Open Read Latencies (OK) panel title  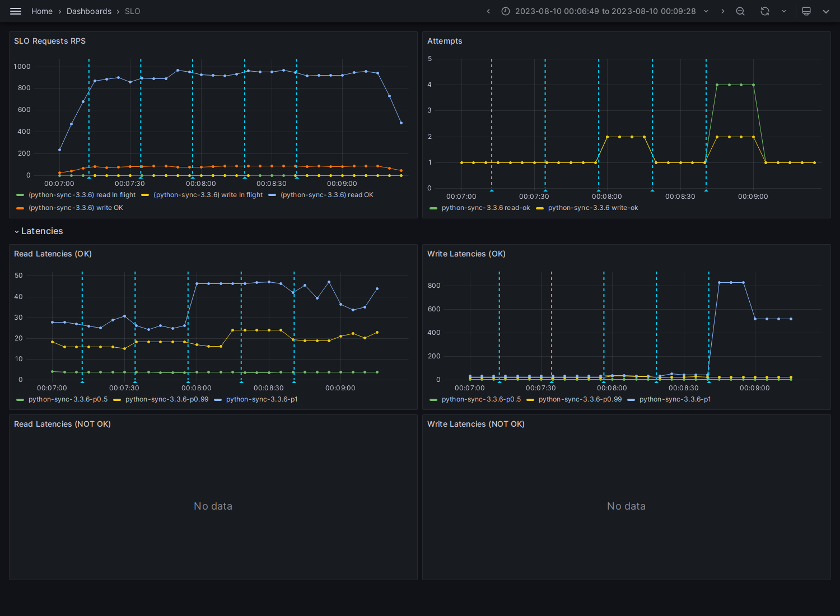[53, 254]
